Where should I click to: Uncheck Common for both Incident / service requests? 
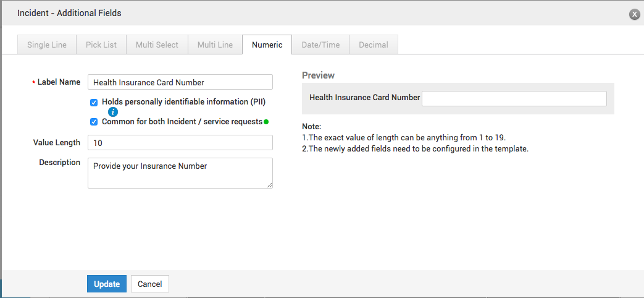pyautogui.click(x=94, y=122)
